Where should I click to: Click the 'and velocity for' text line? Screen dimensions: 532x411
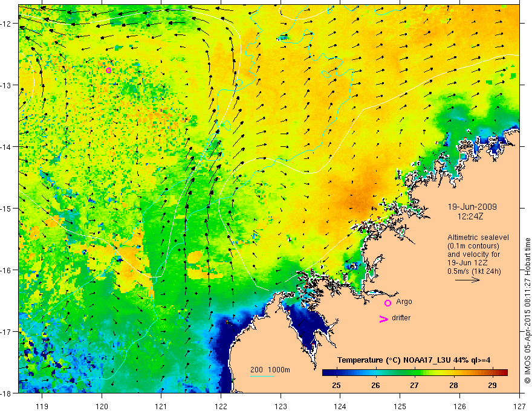473,254
